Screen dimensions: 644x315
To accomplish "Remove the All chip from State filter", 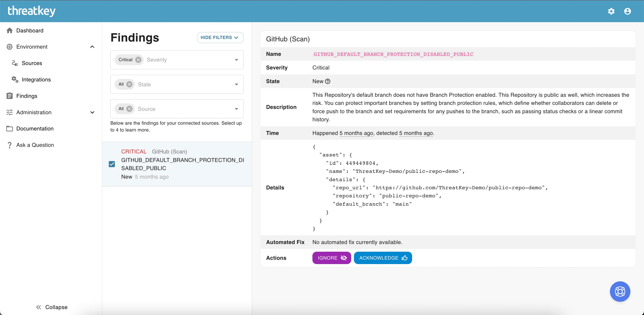I will point(129,84).
